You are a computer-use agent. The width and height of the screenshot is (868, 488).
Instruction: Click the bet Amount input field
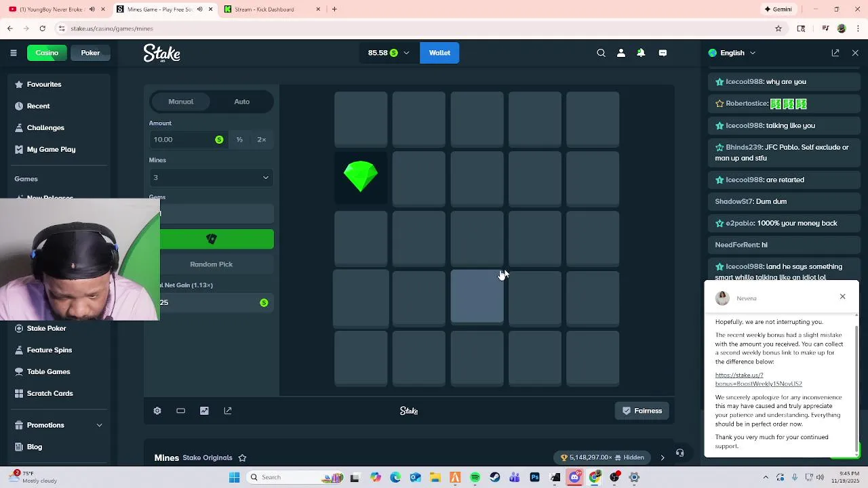188,140
